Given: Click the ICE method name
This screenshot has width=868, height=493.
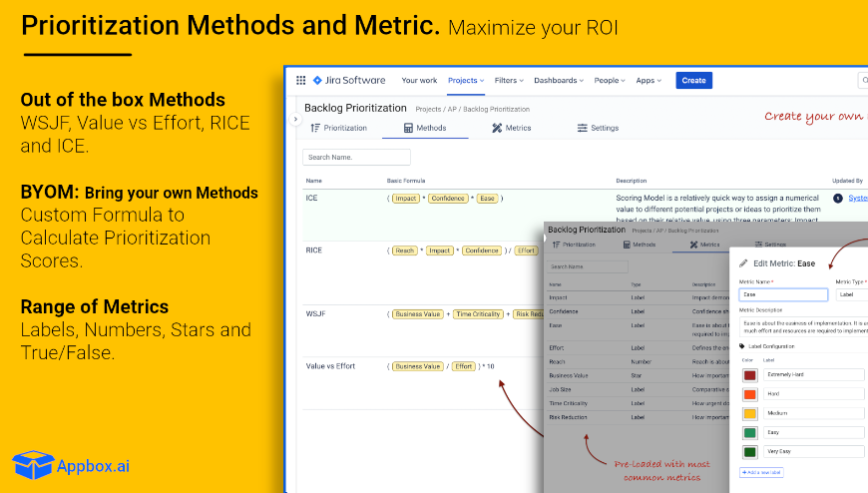Looking at the screenshot, I should click(x=311, y=198).
